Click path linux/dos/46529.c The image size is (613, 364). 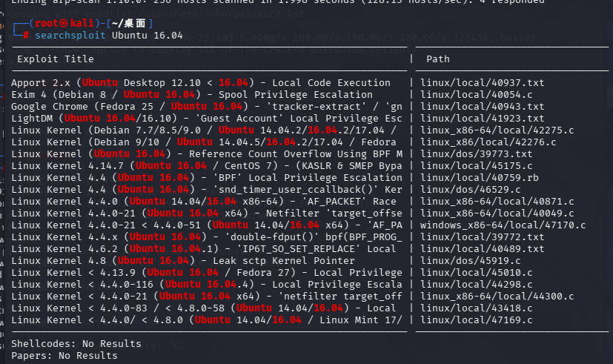tap(470, 190)
